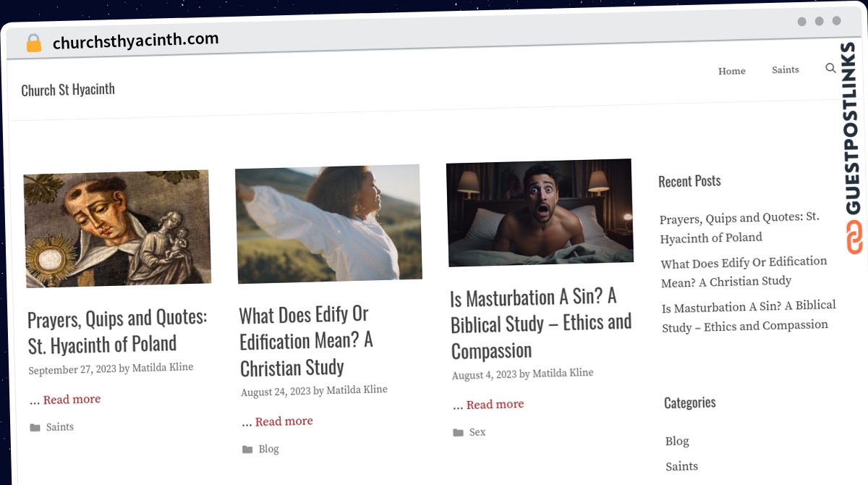The image size is (868, 485).
Task: Click author Matilda Kline on August 24 post
Action: [x=357, y=390]
